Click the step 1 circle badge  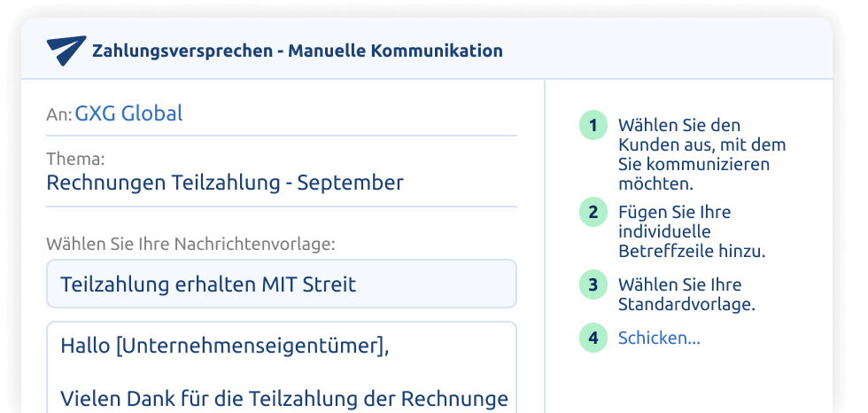(x=593, y=126)
